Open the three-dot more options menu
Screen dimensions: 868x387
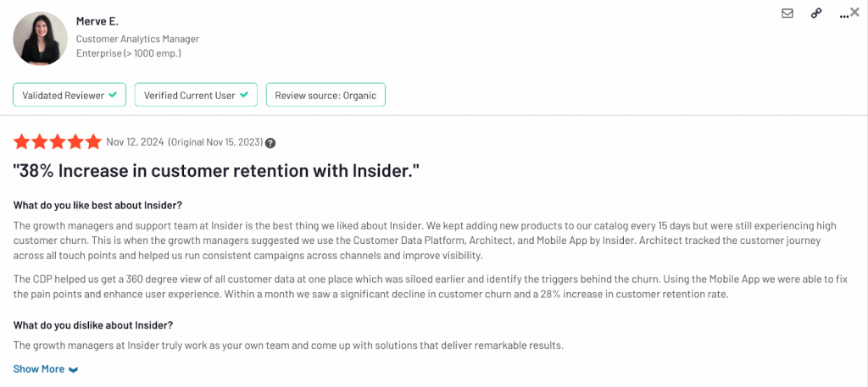pos(843,14)
